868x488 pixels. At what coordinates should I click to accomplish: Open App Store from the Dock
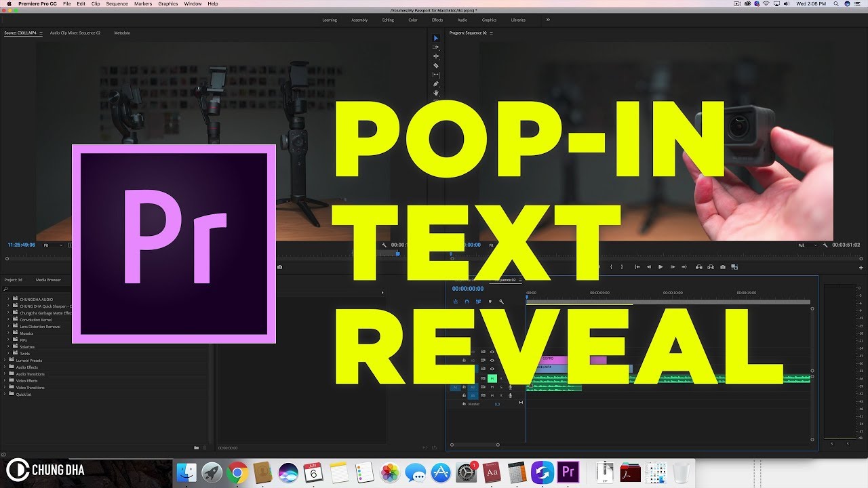click(x=441, y=472)
